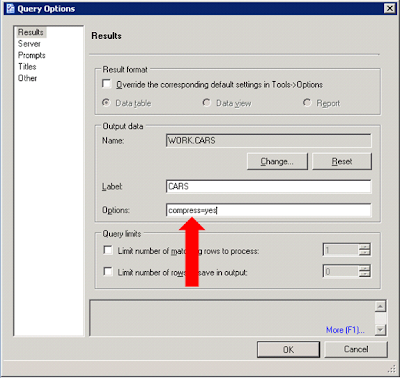Open the Prompts options page
Viewport: 400px width, 378px height.
32,55
